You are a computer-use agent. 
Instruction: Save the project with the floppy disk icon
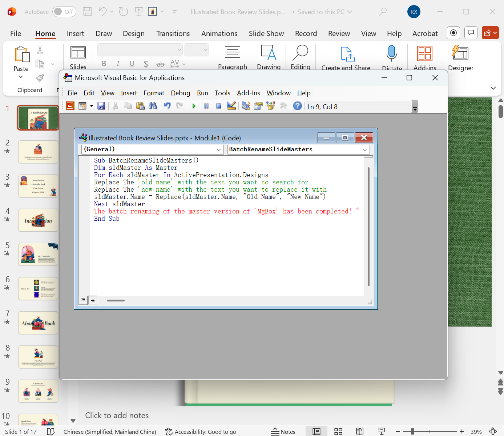point(101,106)
